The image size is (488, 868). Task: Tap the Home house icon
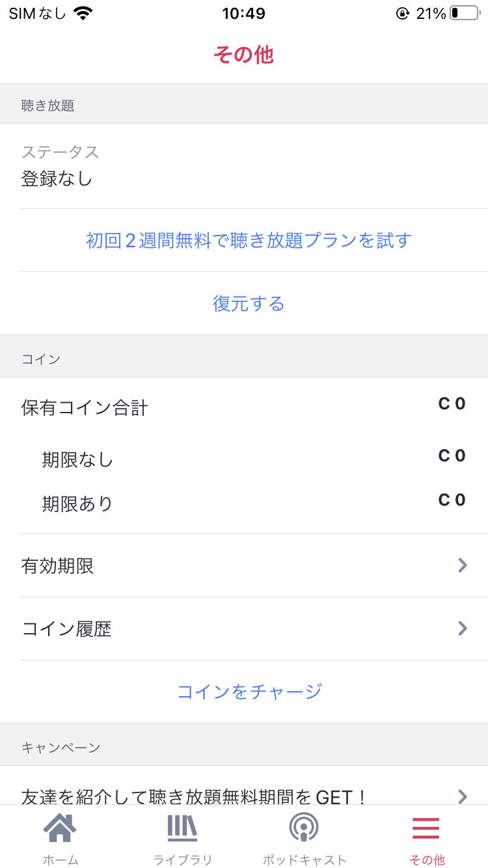point(60,828)
